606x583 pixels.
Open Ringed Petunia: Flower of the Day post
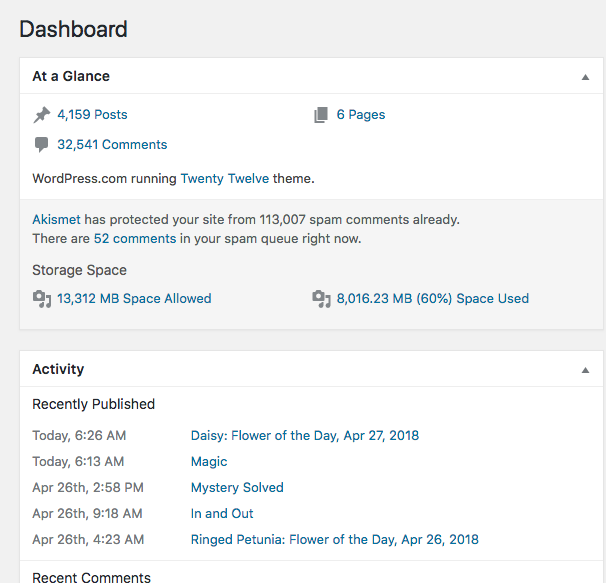(334, 540)
